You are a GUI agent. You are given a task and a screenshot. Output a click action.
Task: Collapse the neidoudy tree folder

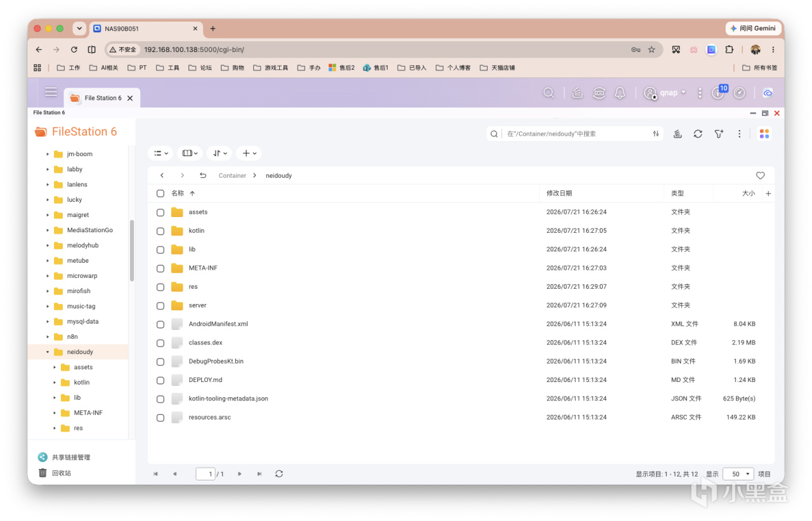pyautogui.click(x=48, y=352)
